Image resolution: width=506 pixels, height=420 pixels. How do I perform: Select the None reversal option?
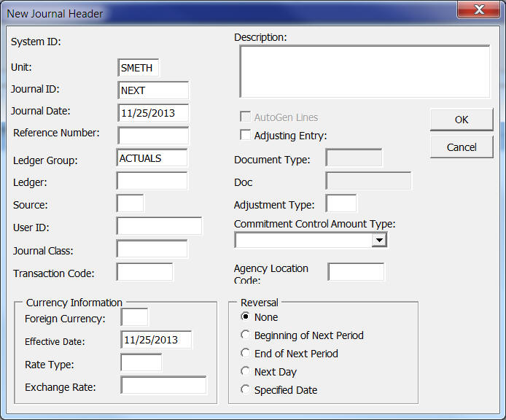click(245, 317)
